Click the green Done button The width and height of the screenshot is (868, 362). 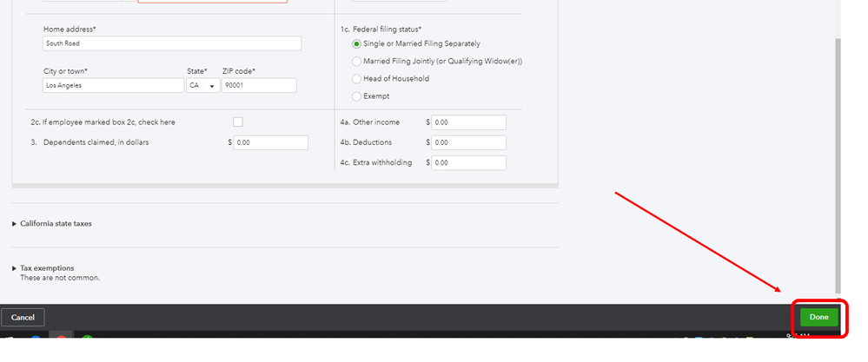click(x=818, y=317)
